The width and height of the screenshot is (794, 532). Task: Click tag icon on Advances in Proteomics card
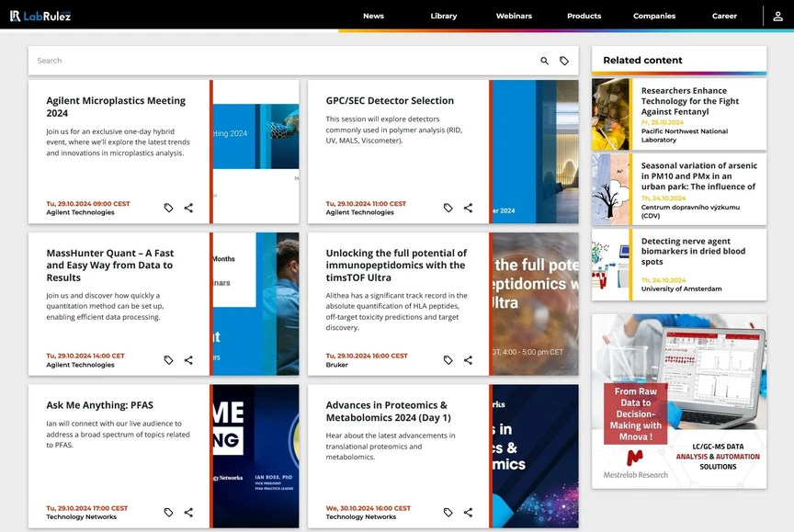coord(448,513)
